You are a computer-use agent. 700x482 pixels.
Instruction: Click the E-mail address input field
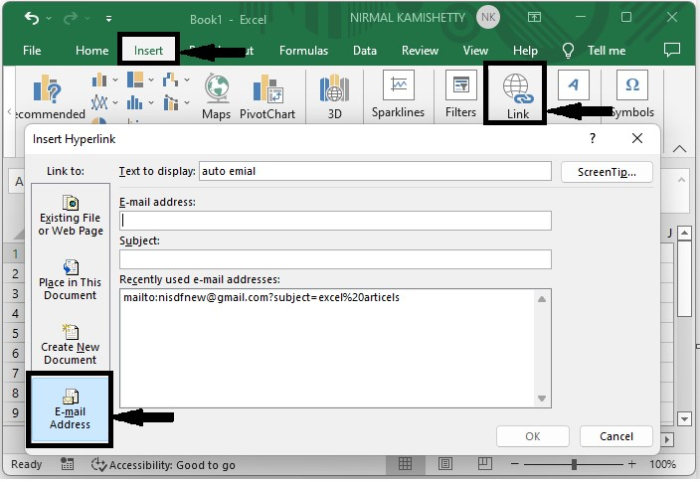(335, 220)
